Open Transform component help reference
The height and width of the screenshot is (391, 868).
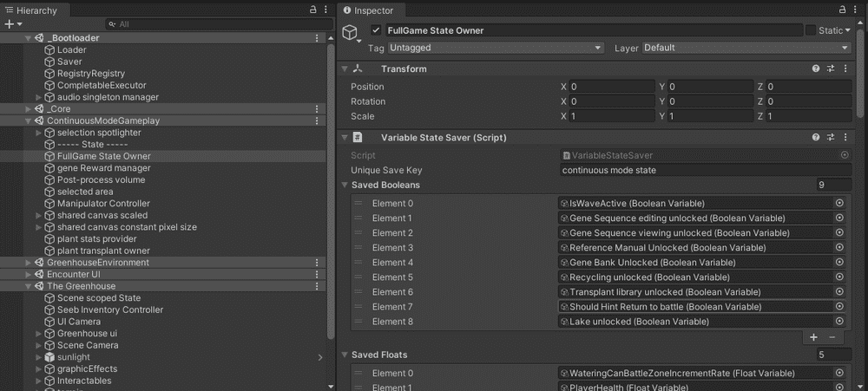(815, 69)
